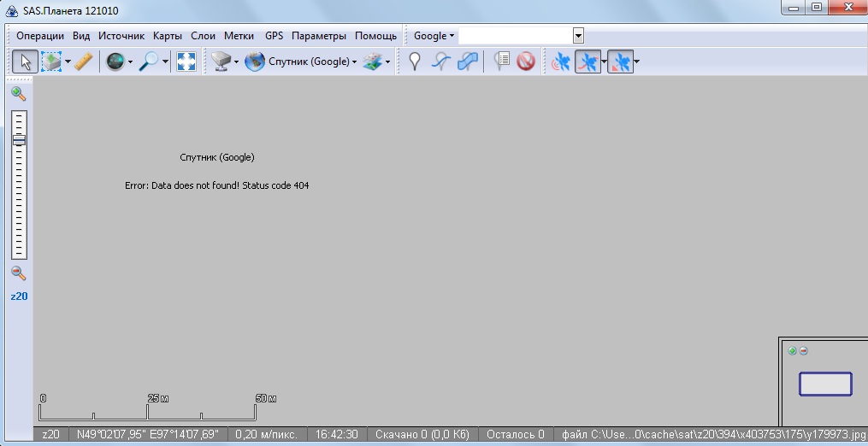
Task: Click the globe map icon
Action: point(255,62)
